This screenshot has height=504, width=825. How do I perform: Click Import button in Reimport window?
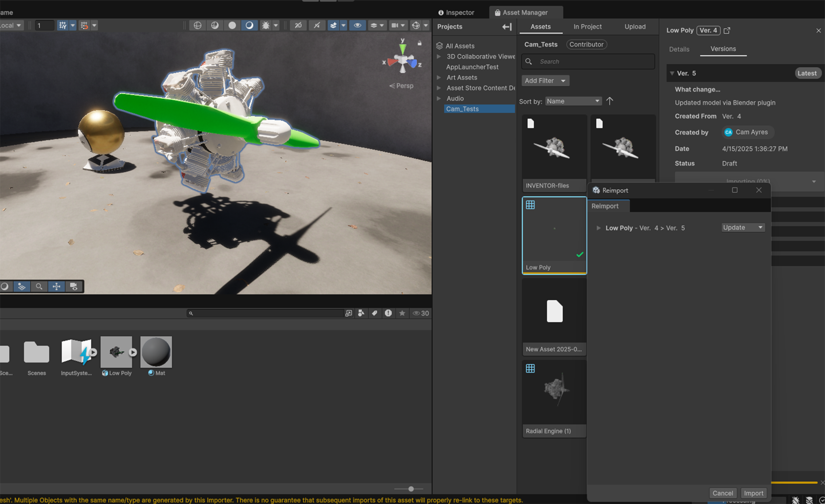753,493
